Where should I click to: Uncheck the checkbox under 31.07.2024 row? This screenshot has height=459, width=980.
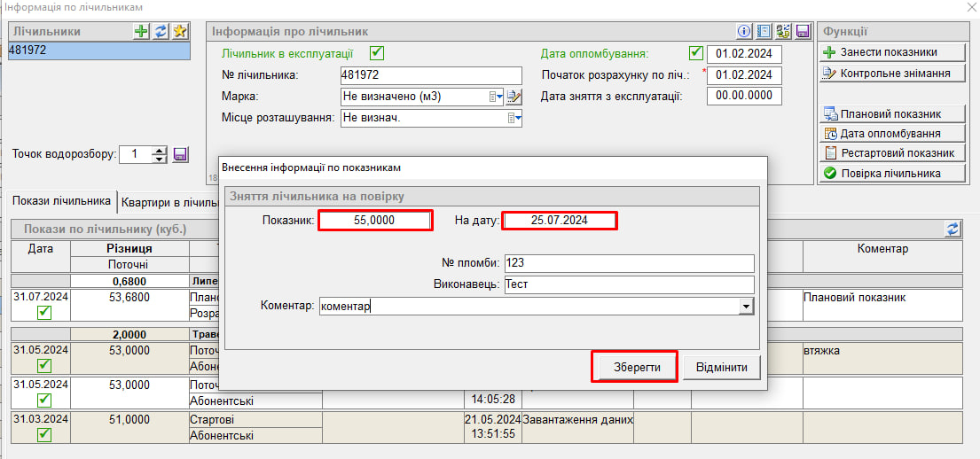(x=44, y=312)
